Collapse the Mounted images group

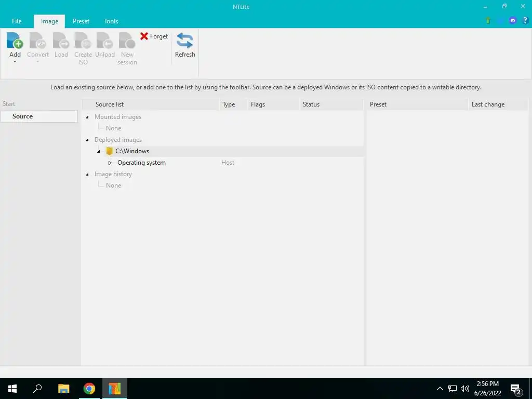pyautogui.click(x=87, y=117)
